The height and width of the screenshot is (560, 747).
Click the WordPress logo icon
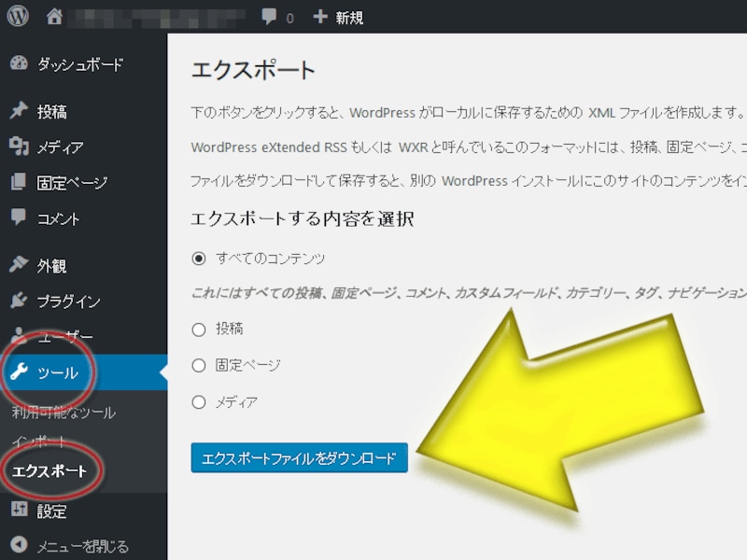coord(19,17)
